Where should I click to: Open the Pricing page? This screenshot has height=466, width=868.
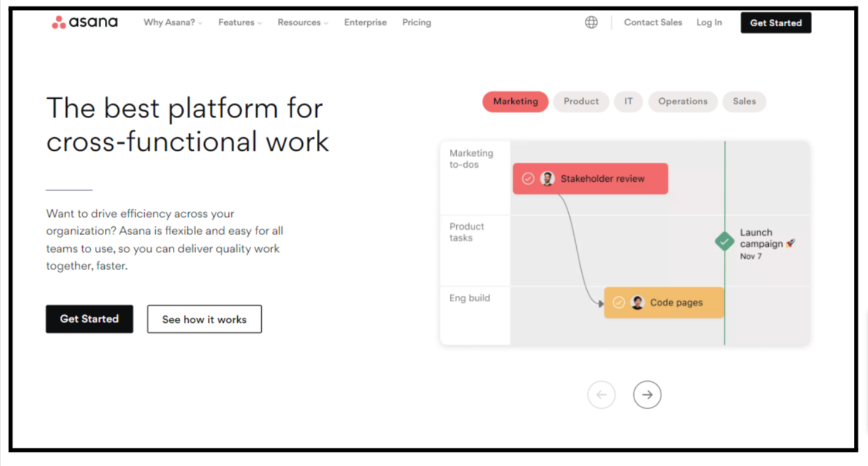click(416, 23)
